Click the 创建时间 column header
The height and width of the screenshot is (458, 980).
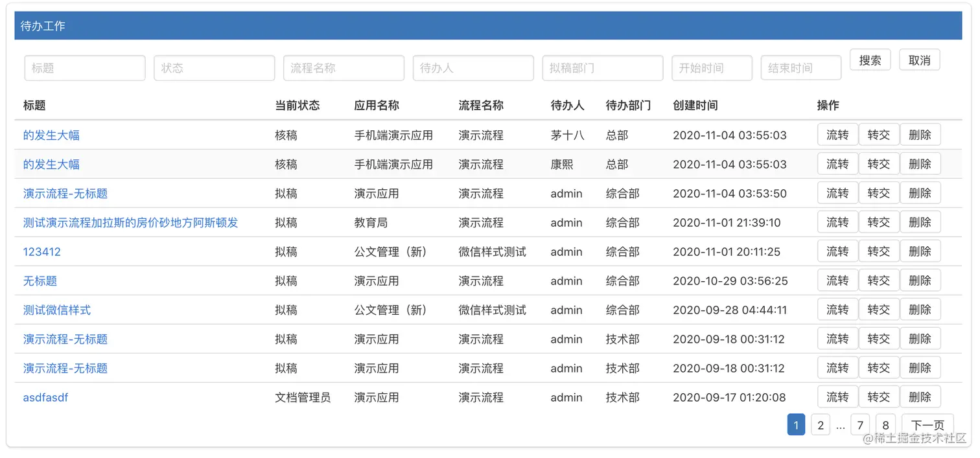[x=695, y=106]
